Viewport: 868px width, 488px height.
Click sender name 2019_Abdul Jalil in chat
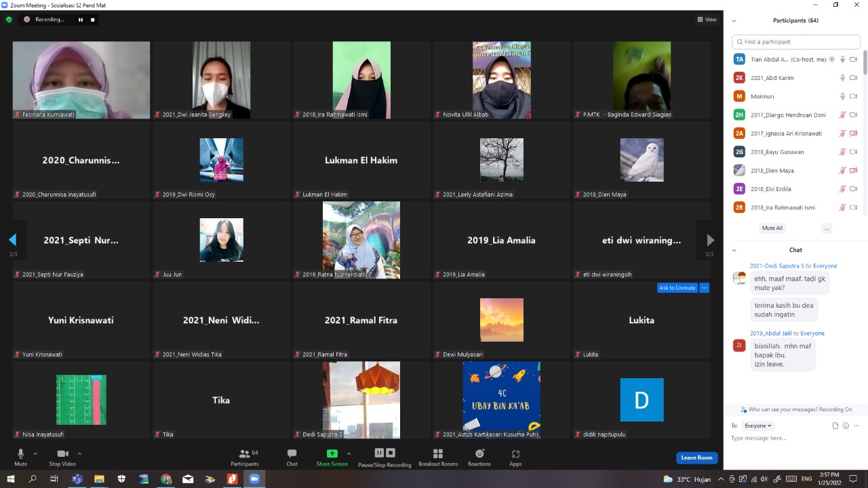click(x=771, y=333)
